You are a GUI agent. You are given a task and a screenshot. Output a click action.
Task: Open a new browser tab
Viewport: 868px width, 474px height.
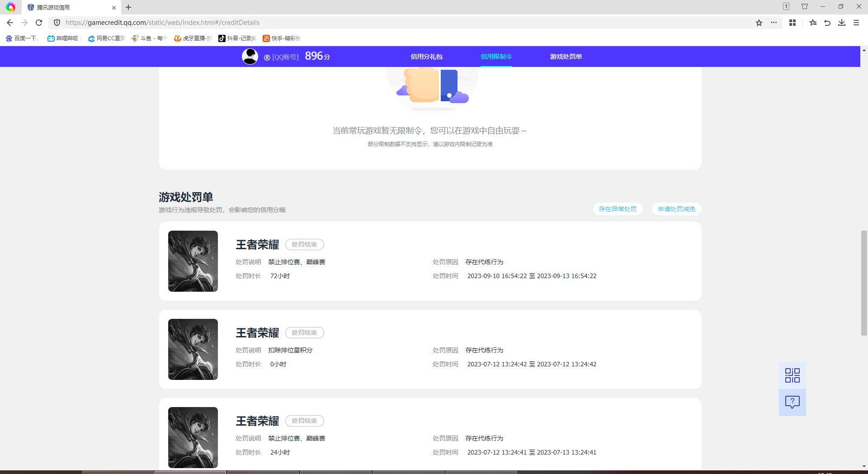(x=128, y=7)
